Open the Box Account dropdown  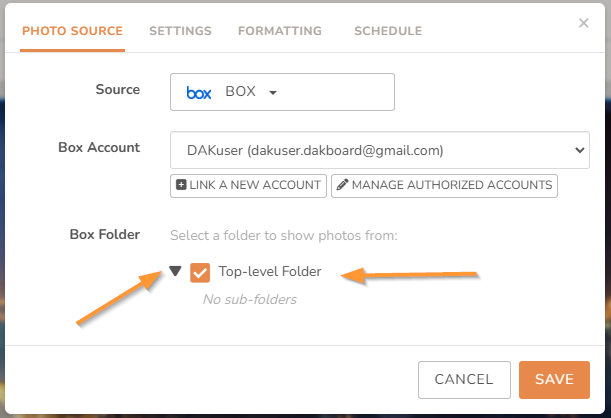coord(380,150)
